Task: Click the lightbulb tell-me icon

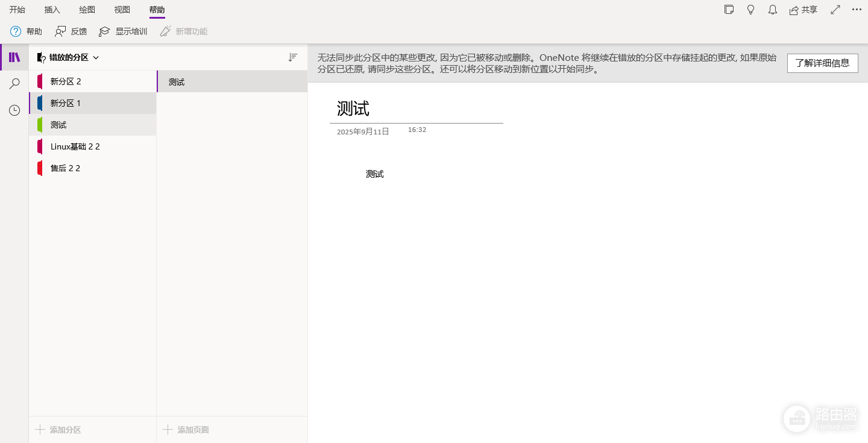Action: point(750,10)
